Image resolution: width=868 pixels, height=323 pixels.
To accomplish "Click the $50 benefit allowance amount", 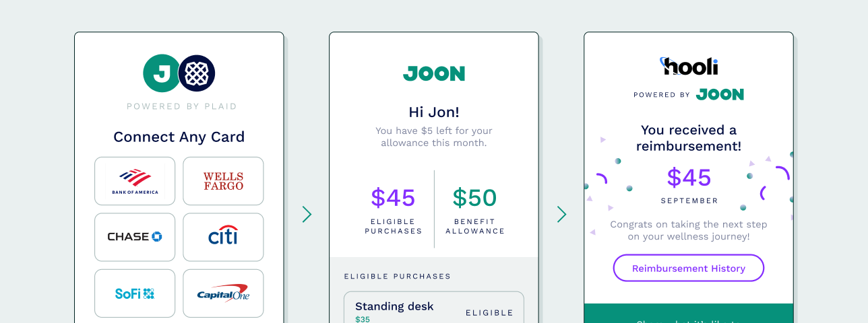I will coord(474,198).
